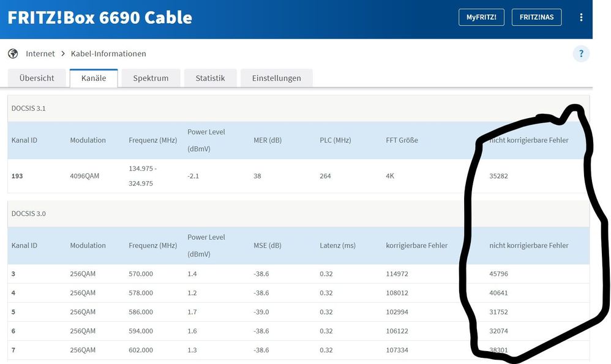Open the Spektrum tab

[x=151, y=78]
